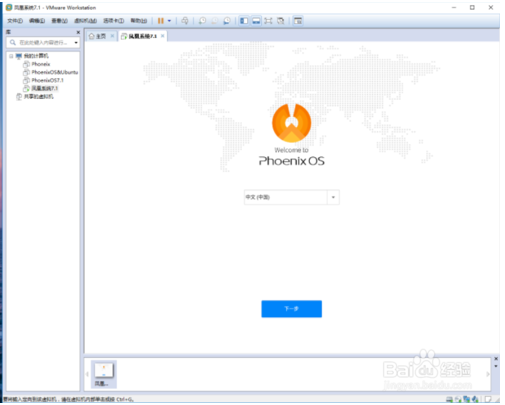Enter full screen mode icon

[268, 21]
